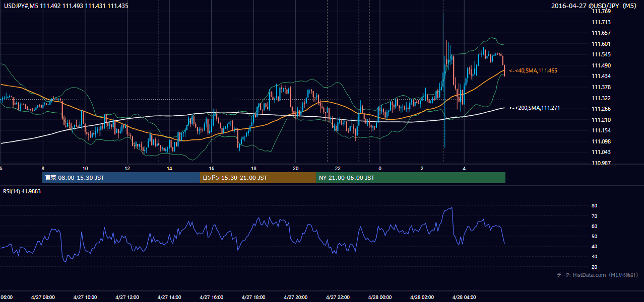Select the 200,SMA,111.271 moving average label

[x=535, y=108]
